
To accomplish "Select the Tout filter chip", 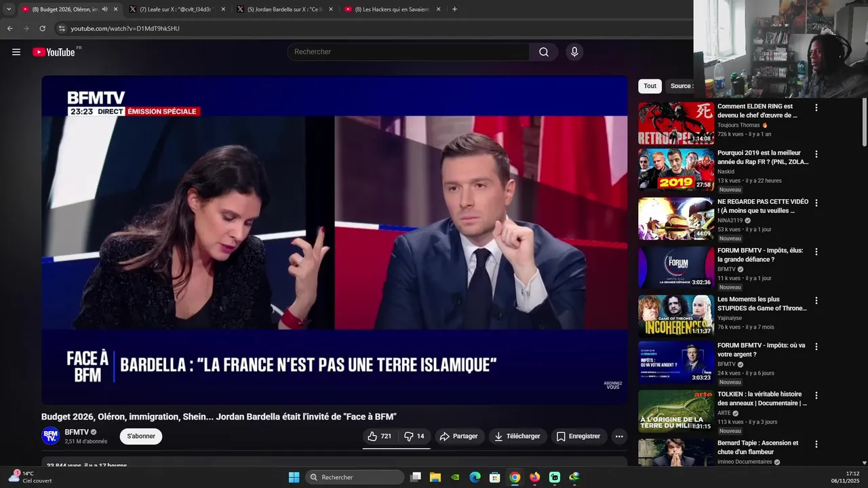I will click(x=650, y=86).
